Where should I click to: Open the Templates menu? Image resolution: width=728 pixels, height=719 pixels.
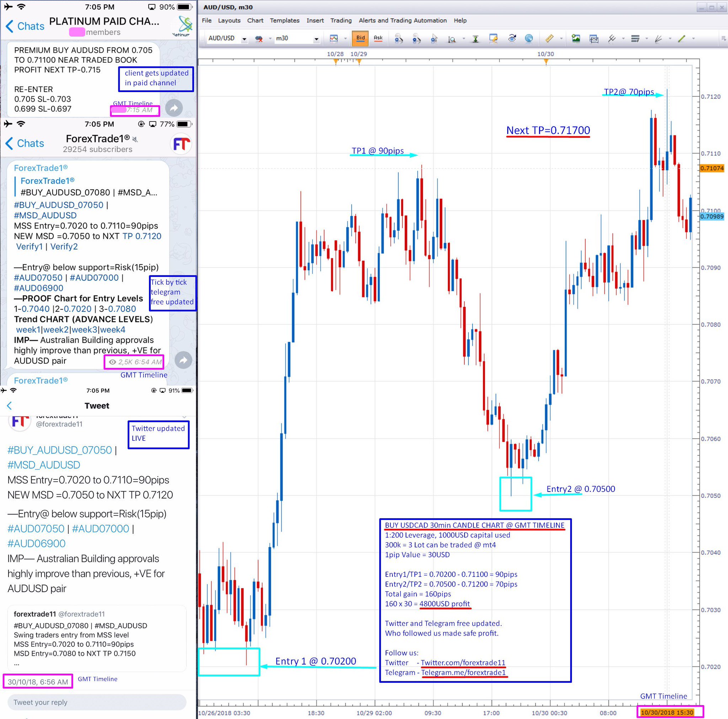coord(284,20)
